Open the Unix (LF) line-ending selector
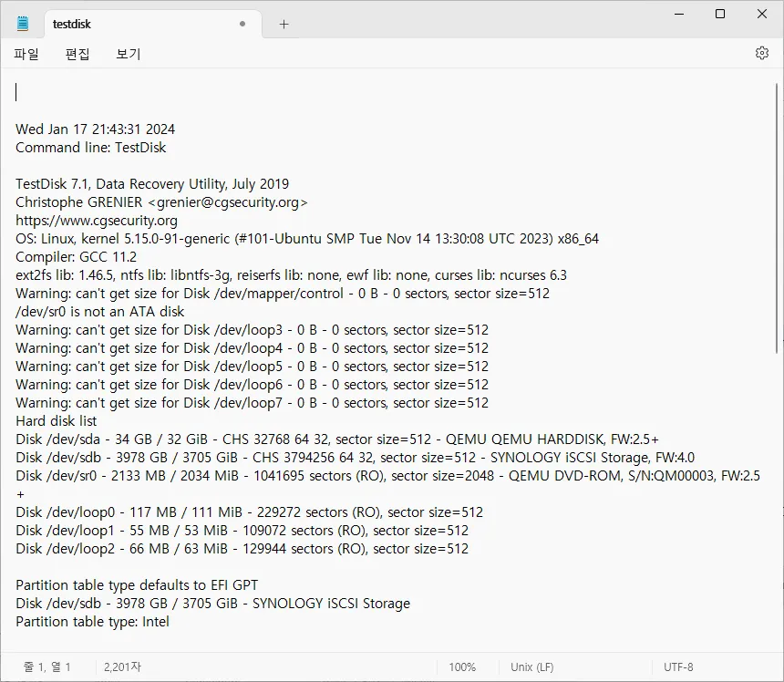This screenshot has width=784, height=682. tap(531, 666)
